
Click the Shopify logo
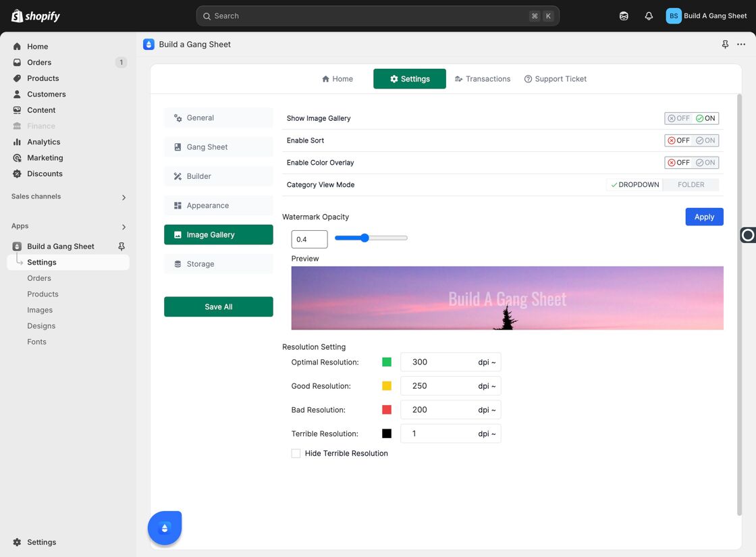coord(35,16)
